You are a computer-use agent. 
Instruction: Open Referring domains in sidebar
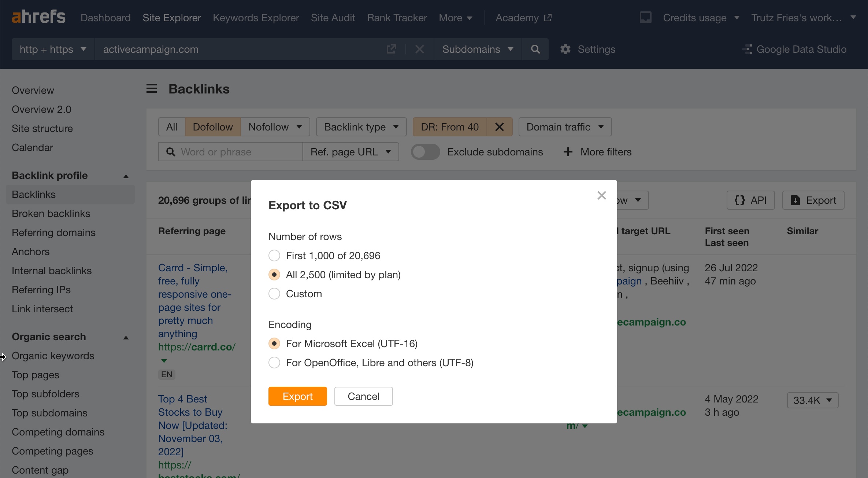53,232
